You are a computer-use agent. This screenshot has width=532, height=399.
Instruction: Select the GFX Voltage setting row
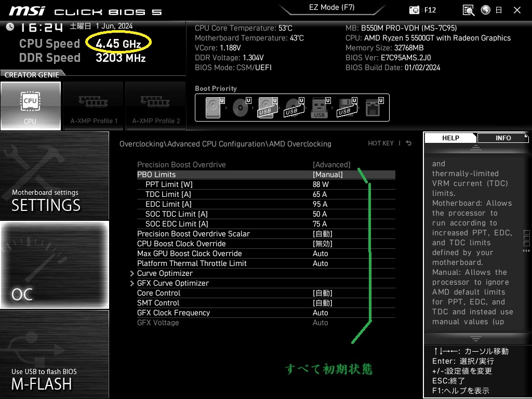[266, 322]
